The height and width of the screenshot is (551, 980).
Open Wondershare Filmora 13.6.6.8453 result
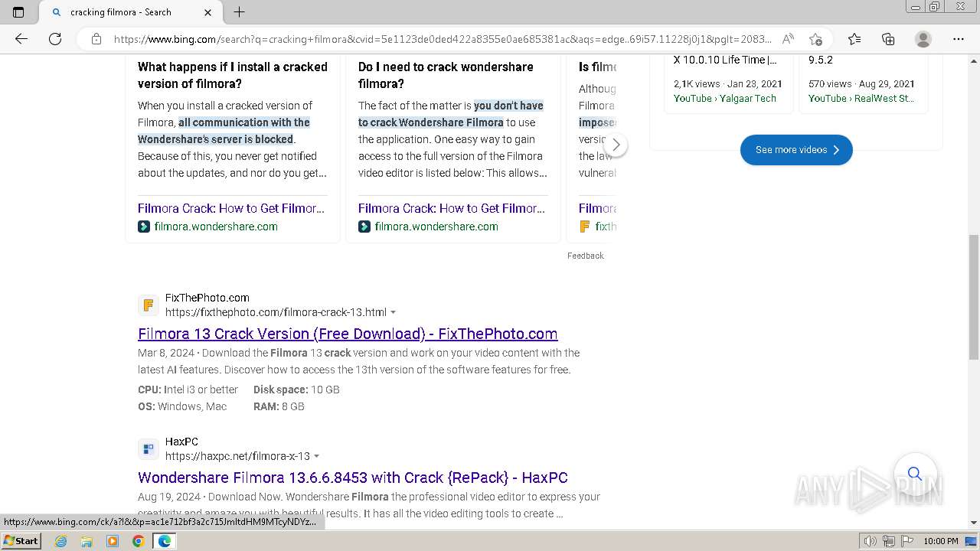(x=353, y=478)
